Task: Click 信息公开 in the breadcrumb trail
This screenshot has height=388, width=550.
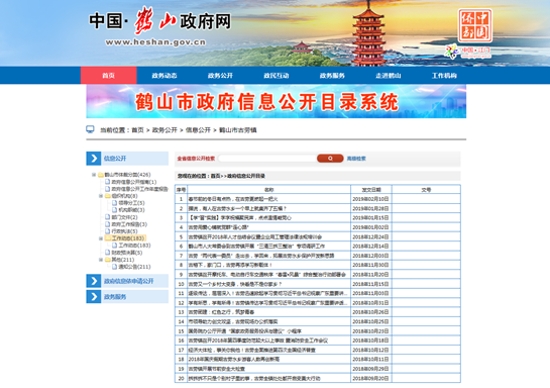Action: [x=198, y=130]
